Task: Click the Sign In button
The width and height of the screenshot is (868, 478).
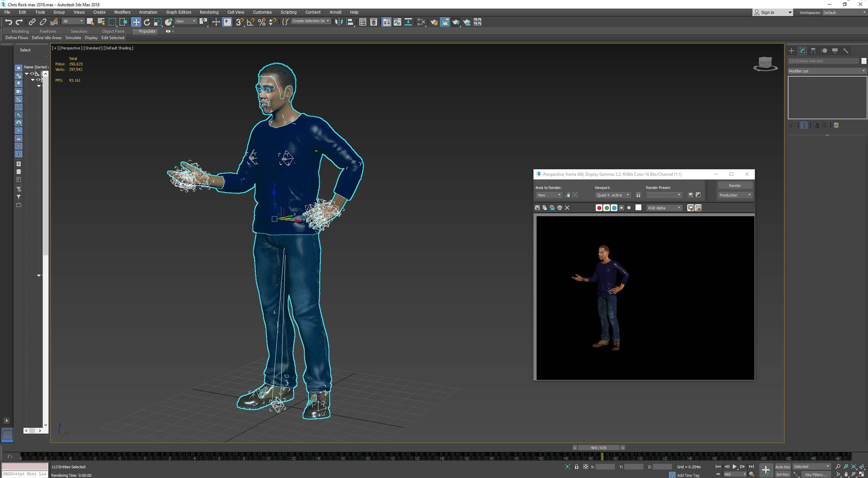Action: pos(773,12)
